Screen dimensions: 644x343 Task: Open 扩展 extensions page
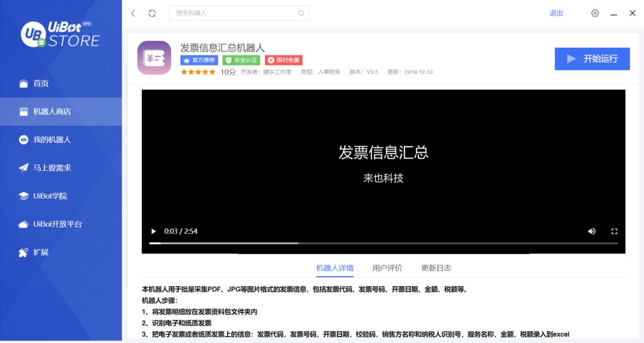tap(61, 252)
